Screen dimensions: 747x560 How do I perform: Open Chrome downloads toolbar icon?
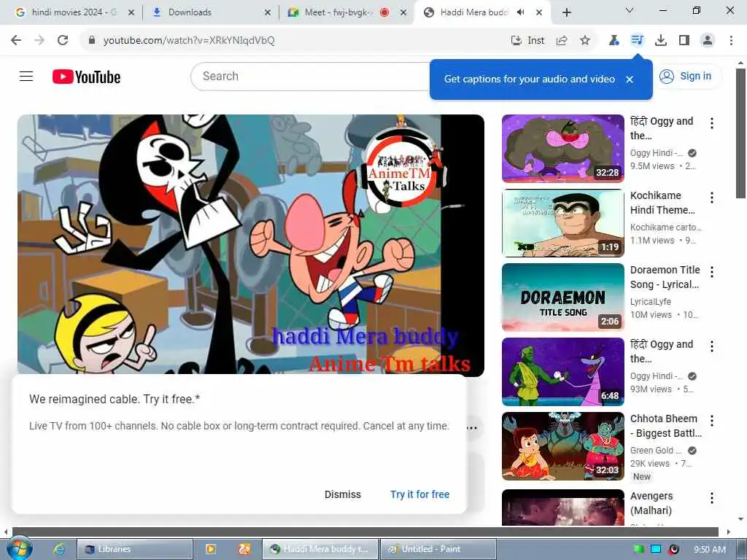(x=661, y=41)
